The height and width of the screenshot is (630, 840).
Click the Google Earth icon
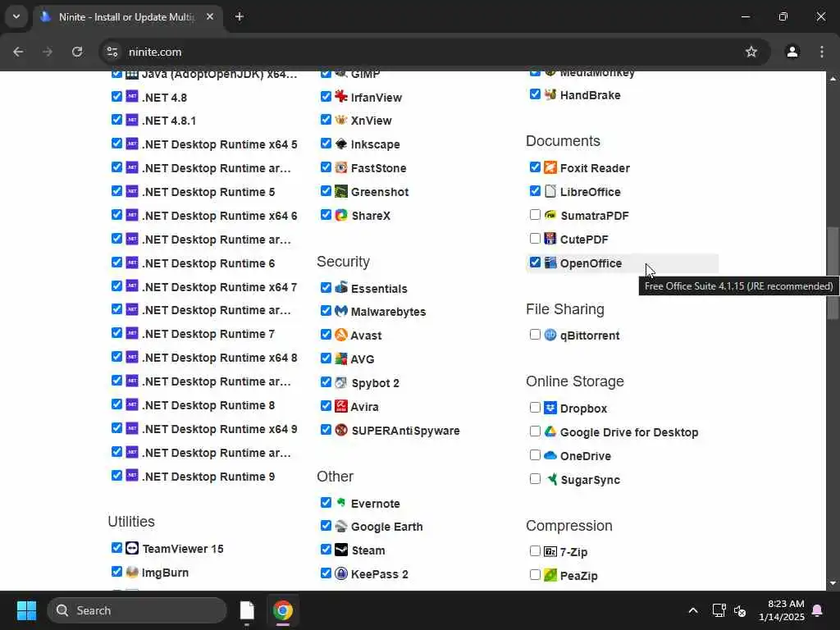pyautogui.click(x=340, y=526)
